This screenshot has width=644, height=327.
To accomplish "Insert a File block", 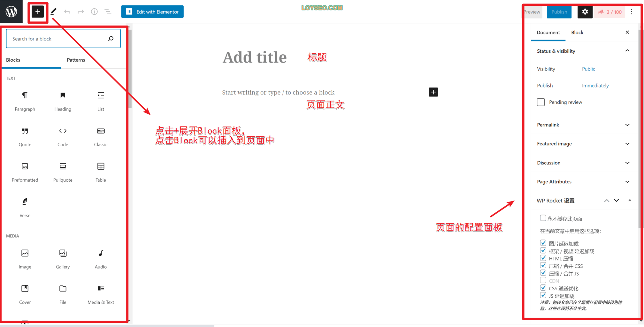I will click(63, 294).
